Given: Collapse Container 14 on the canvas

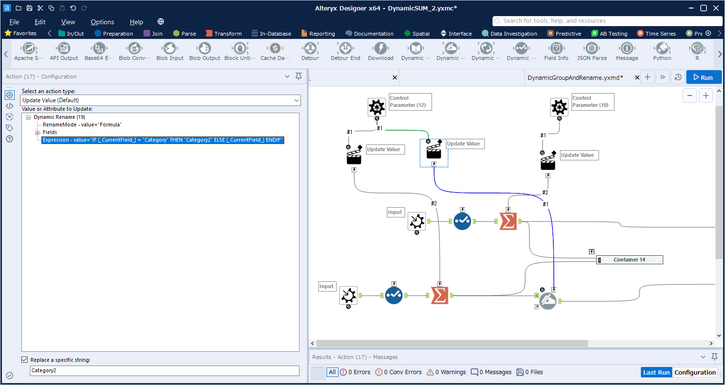Looking at the screenshot, I should pyautogui.click(x=600, y=260).
